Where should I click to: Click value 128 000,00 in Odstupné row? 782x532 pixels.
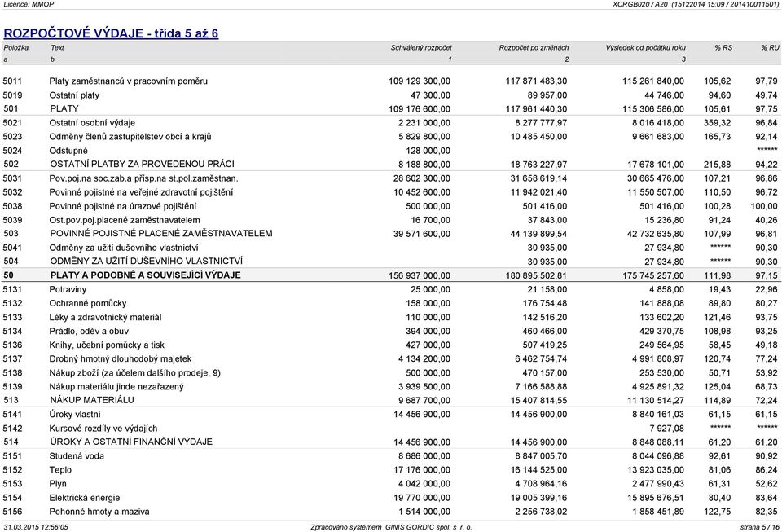[428, 151]
